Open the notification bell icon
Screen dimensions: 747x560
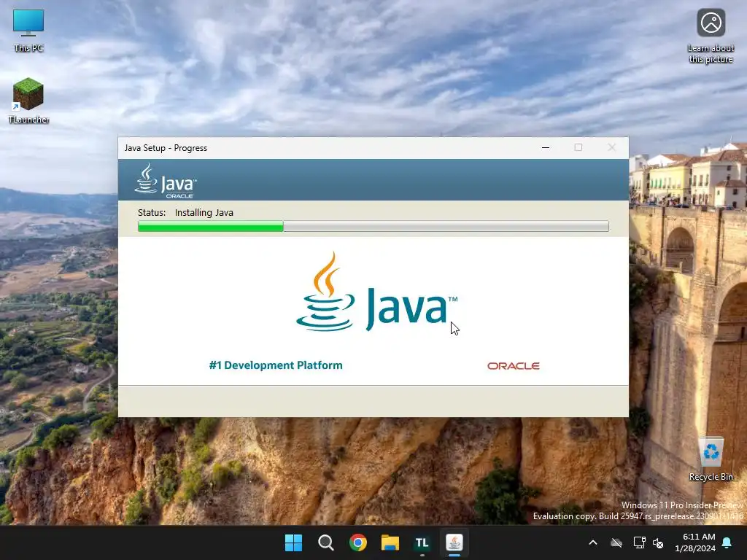727,542
